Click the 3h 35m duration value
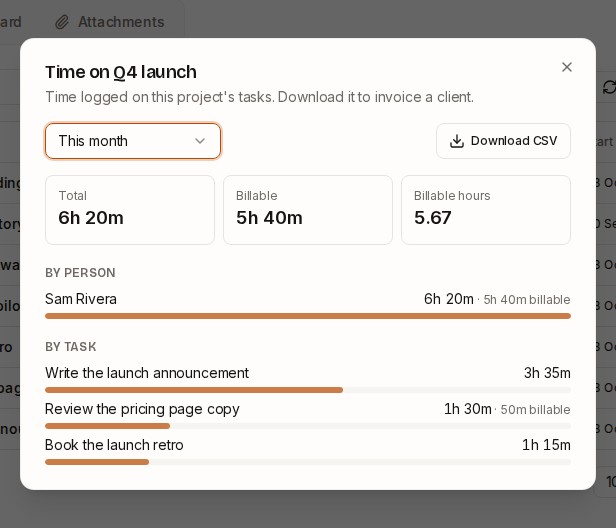 click(547, 373)
